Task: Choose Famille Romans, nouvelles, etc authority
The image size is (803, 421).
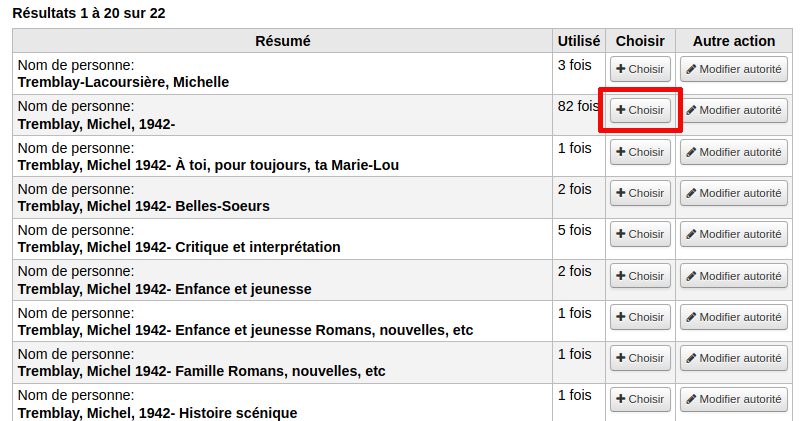Action: tap(640, 358)
